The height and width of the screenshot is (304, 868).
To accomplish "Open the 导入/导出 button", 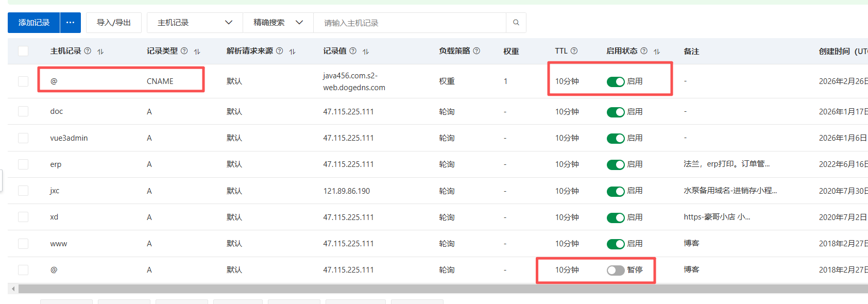I will [x=114, y=23].
